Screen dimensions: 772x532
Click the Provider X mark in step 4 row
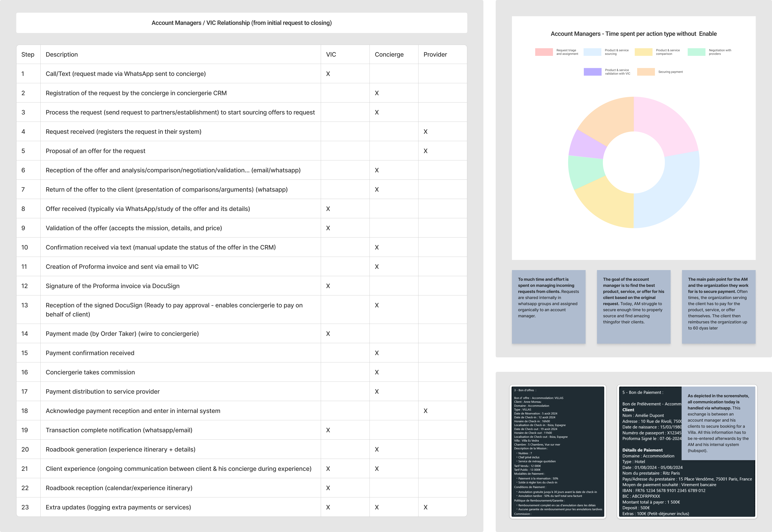425,132
